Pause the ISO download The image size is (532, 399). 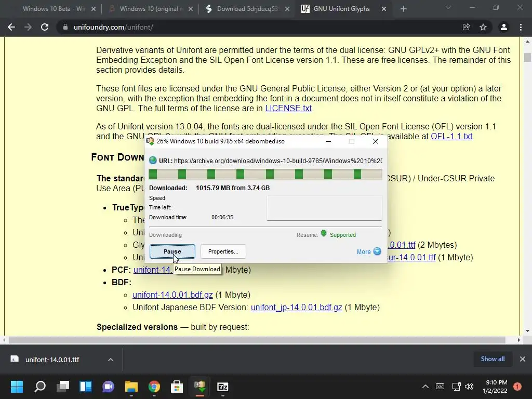pyautogui.click(x=172, y=251)
